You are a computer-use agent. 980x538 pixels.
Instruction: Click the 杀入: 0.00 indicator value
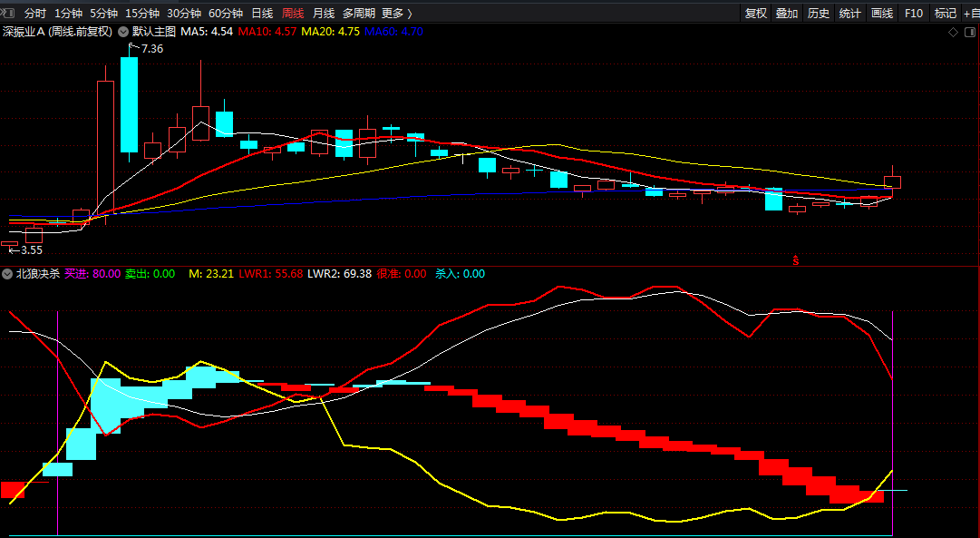460,274
